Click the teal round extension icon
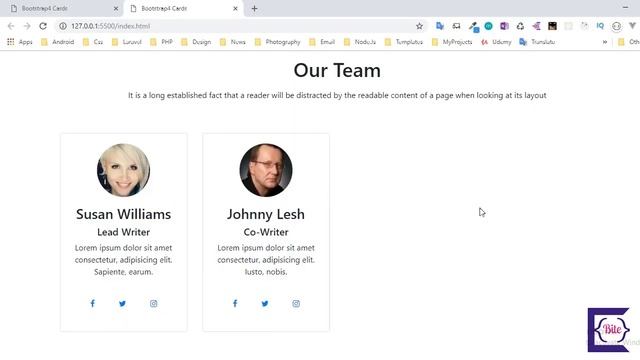This screenshot has width=640, height=360. 488,26
